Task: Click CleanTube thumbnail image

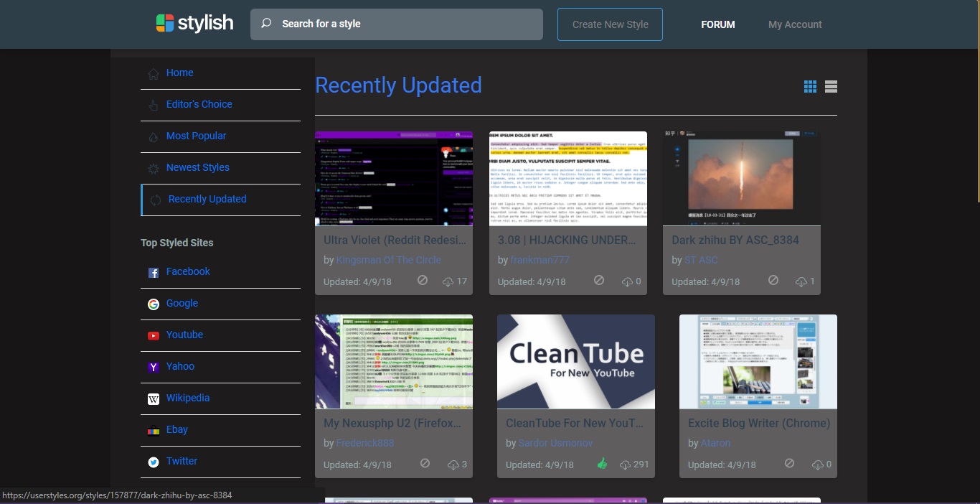Action: pos(576,362)
